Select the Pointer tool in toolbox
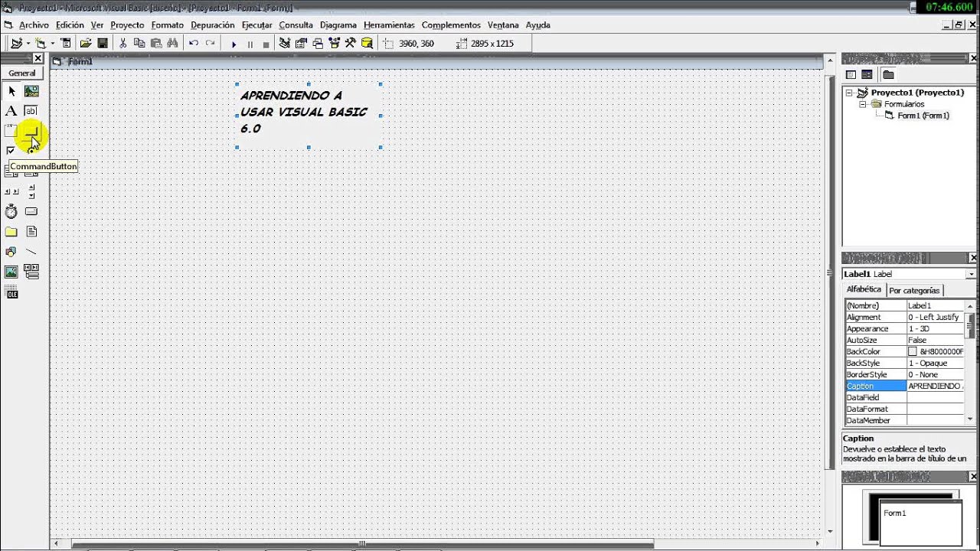Screen dimensions: 980x551 (11, 91)
